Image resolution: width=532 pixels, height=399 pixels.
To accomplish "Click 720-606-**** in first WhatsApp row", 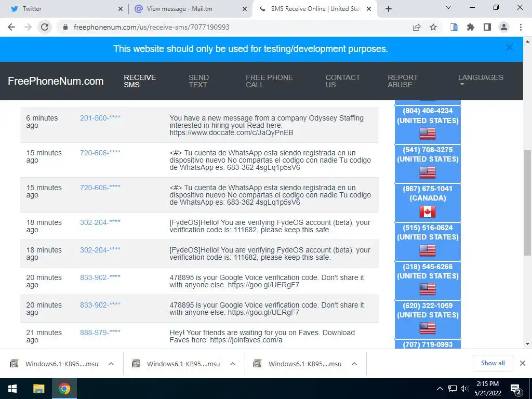I will tap(100, 153).
